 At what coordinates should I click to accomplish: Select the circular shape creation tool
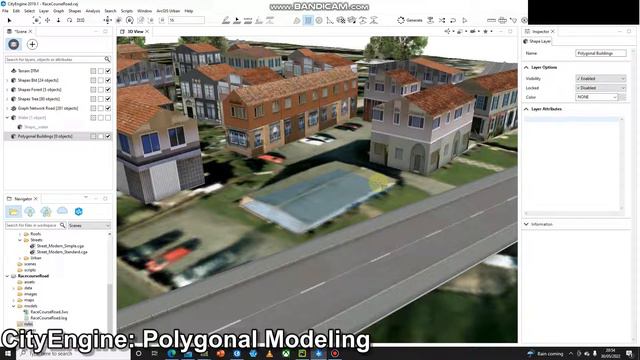(319, 20)
